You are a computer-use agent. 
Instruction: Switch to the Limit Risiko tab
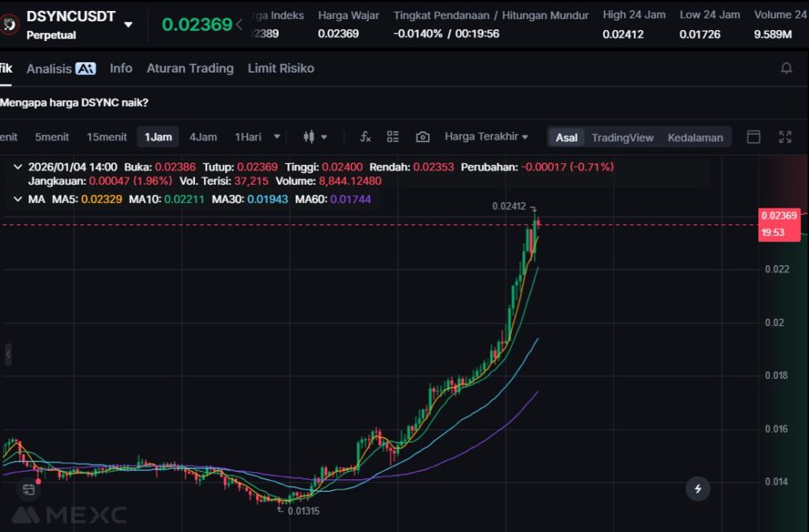[280, 69]
